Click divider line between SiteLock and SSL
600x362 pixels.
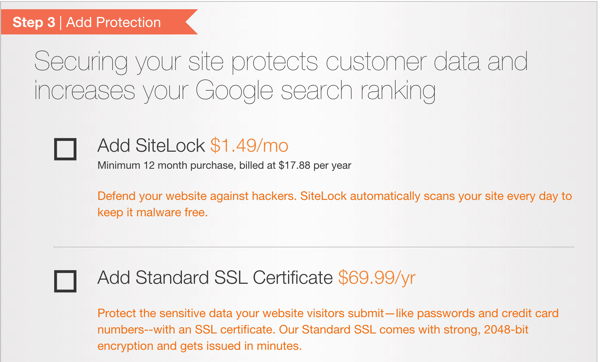pyautogui.click(x=313, y=247)
